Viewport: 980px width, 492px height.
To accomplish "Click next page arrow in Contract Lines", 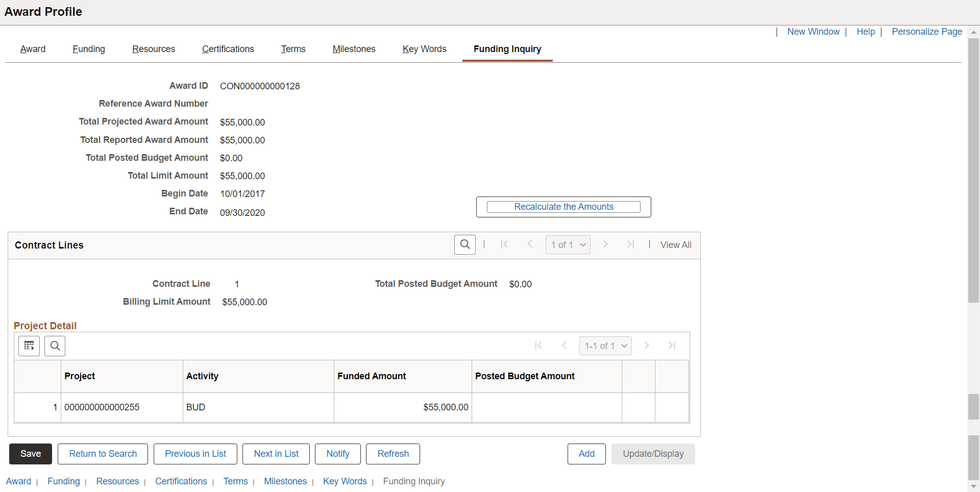I will coord(605,244).
